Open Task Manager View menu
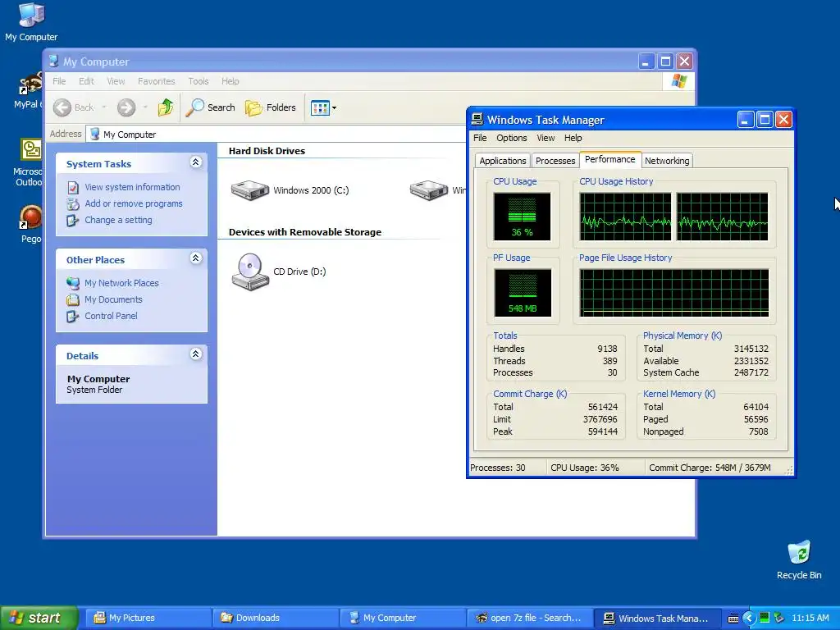840x630 pixels. click(x=546, y=138)
